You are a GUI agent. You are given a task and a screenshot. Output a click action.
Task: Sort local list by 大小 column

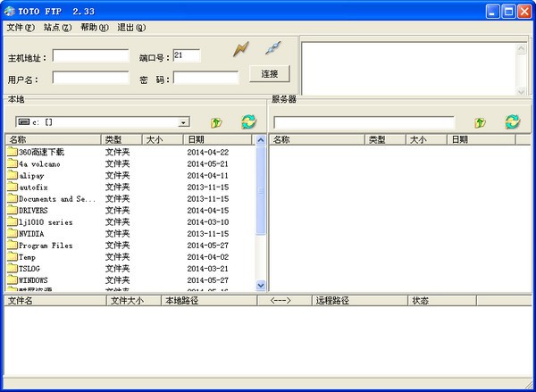pos(163,139)
